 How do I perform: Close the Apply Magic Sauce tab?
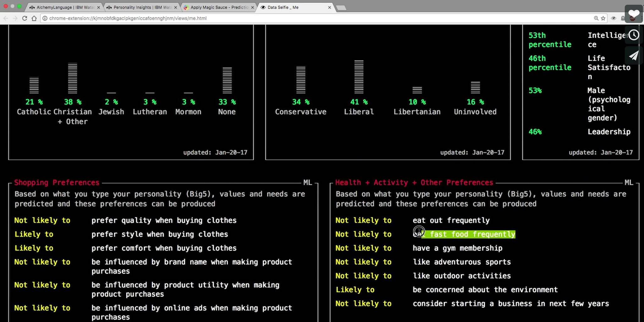252,7
